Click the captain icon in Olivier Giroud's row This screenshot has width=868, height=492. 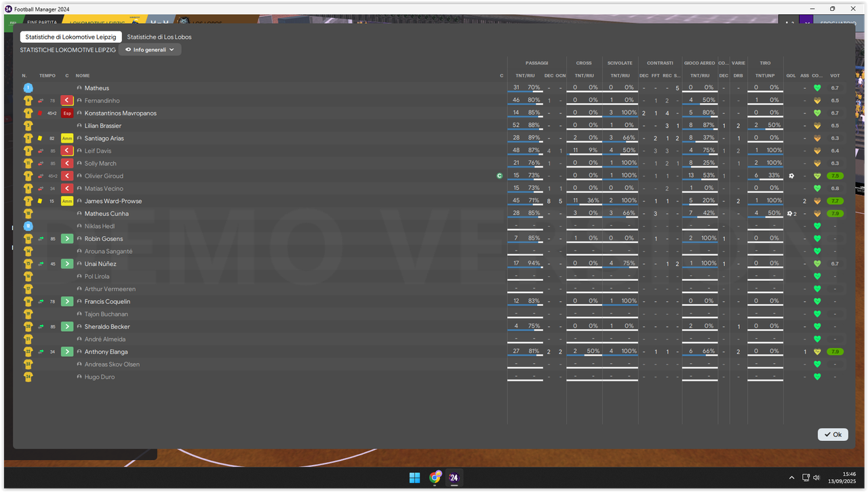coord(500,176)
